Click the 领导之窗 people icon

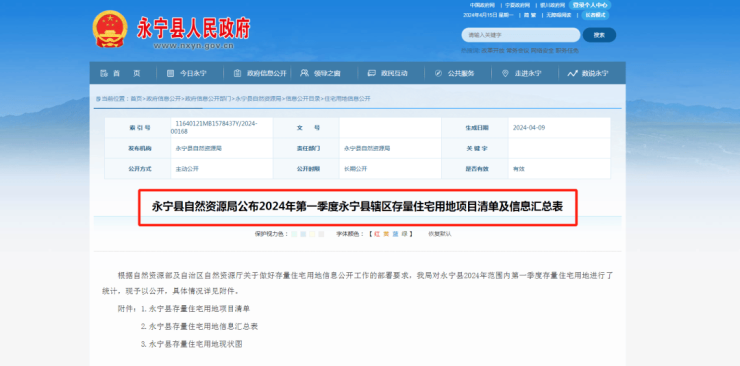point(304,73)
